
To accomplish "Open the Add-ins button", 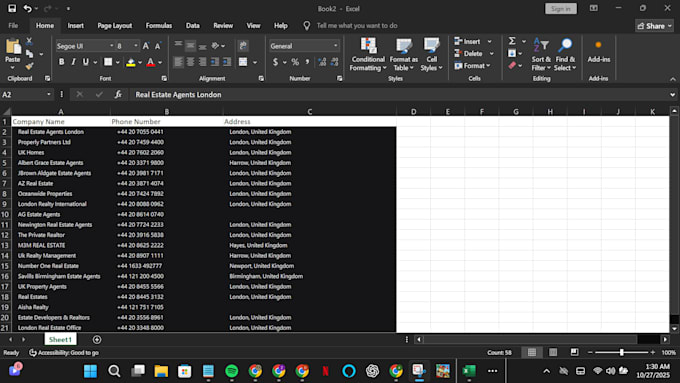I will [x=598, y=52].
